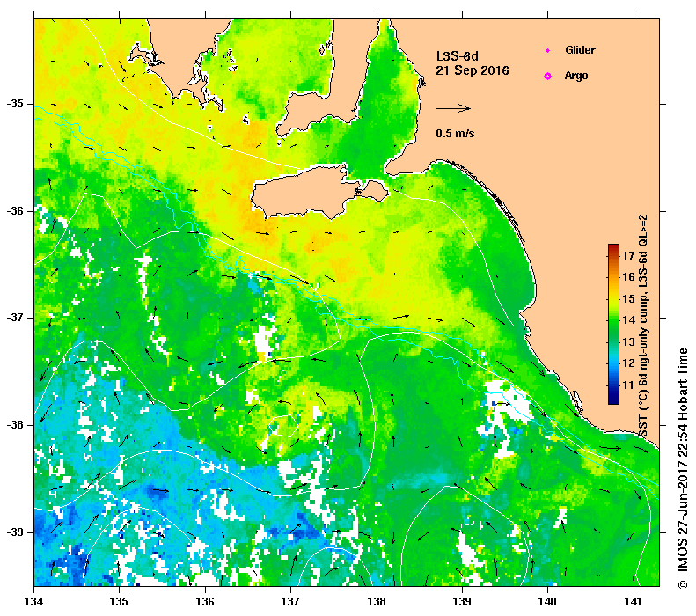
Task: Click the 'L3S-6d' title text
Action: click(x=458, y=56)
